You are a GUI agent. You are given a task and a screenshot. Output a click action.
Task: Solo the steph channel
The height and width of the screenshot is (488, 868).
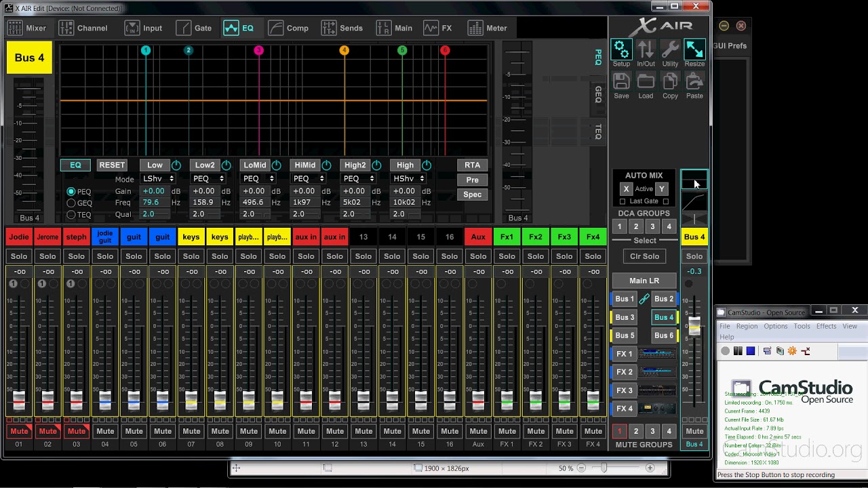(77, 256)
